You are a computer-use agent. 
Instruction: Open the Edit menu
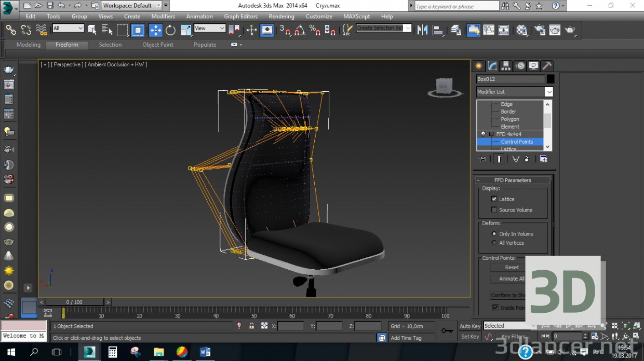[x=31, y=17]
